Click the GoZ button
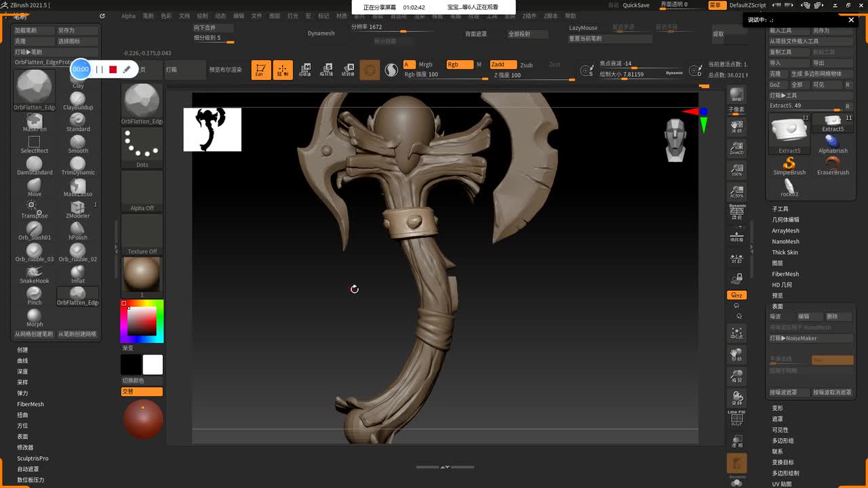This screenshot has width=868, height=488. pyautogui.click(x=778, y=85)
